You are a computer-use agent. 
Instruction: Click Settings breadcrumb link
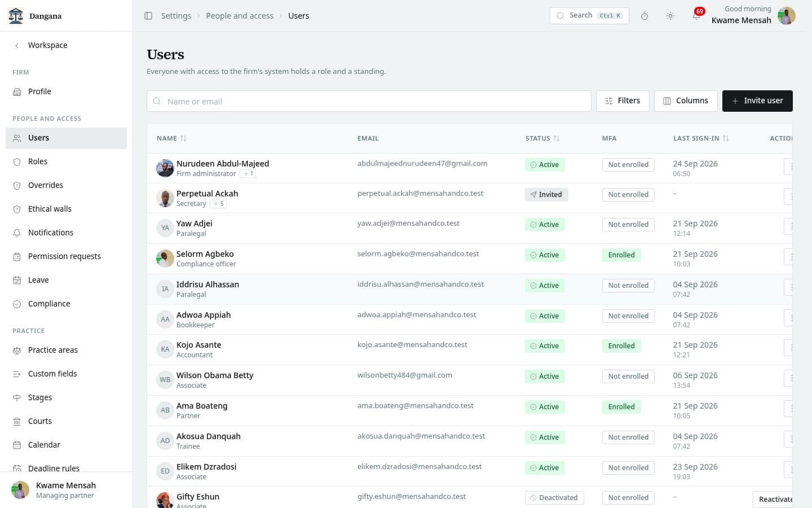click(176, 16)
